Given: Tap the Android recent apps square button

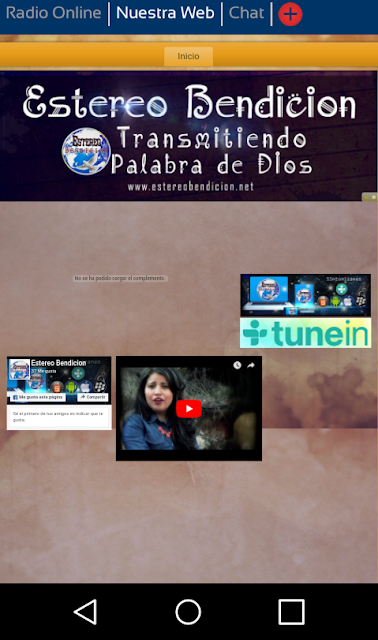Looking at the screenshot, I should coord(291,611).
